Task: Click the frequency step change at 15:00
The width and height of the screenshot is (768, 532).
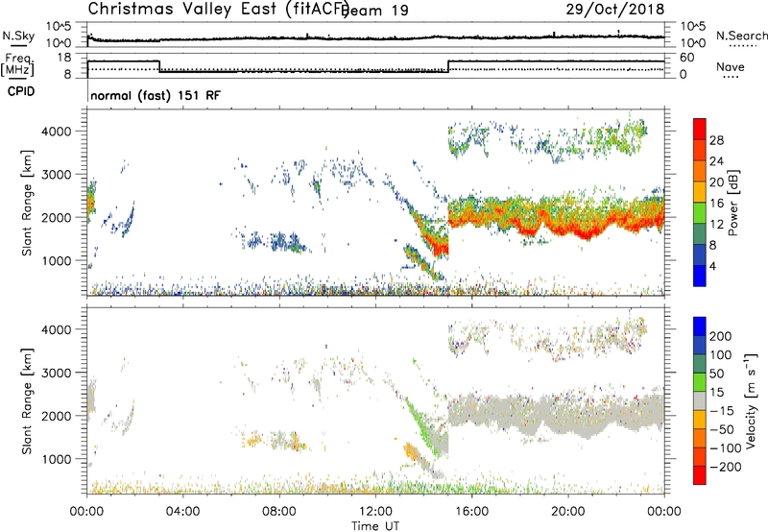Action: pyautogui.click(x=448, y=66)
